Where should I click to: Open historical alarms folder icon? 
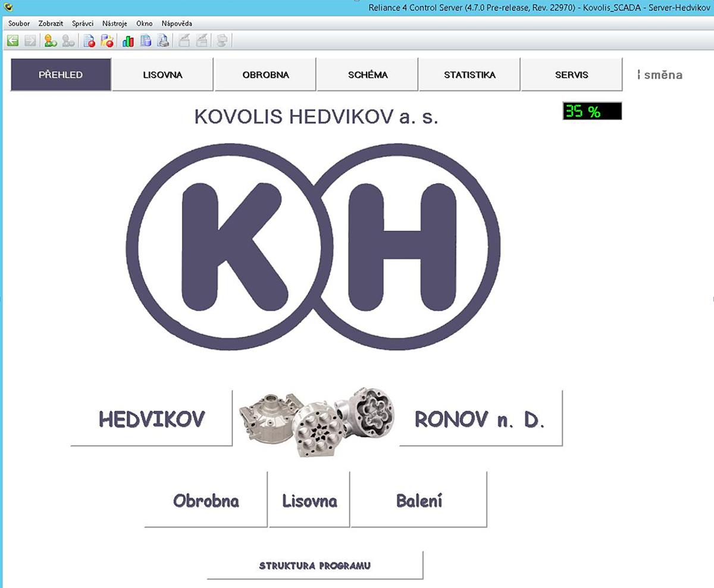107,40
